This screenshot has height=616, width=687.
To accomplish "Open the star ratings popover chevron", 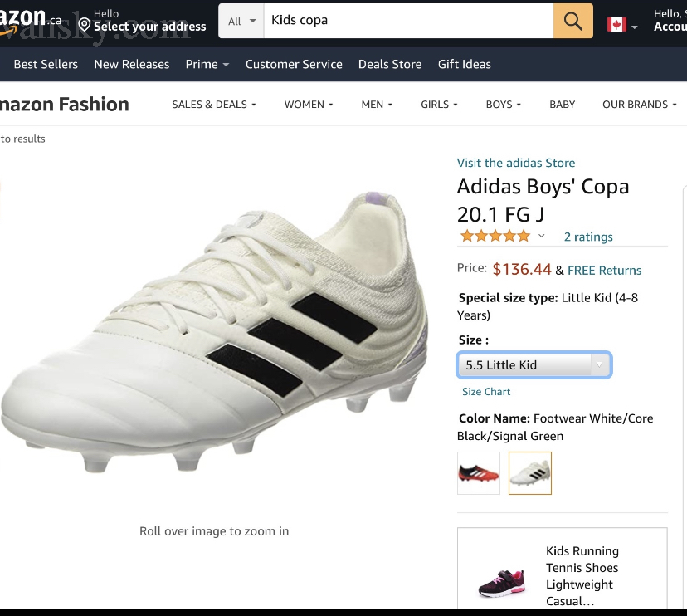I will coord(542,237).
